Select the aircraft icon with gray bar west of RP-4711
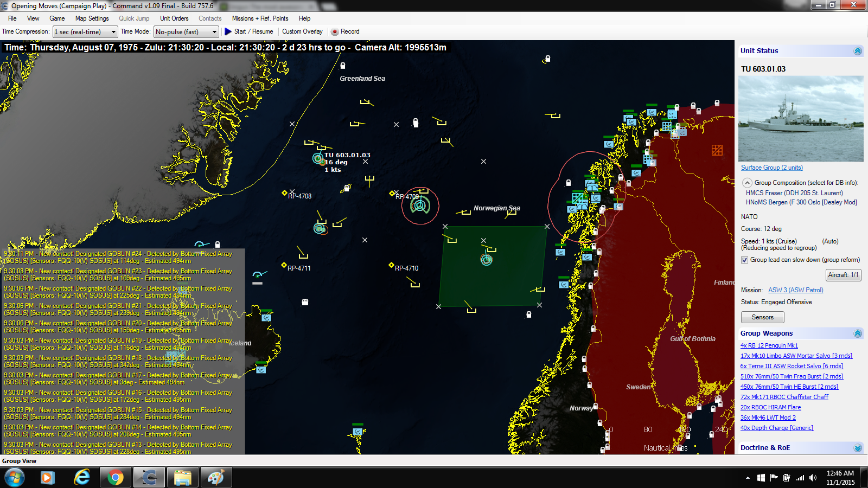 point(258,276)
